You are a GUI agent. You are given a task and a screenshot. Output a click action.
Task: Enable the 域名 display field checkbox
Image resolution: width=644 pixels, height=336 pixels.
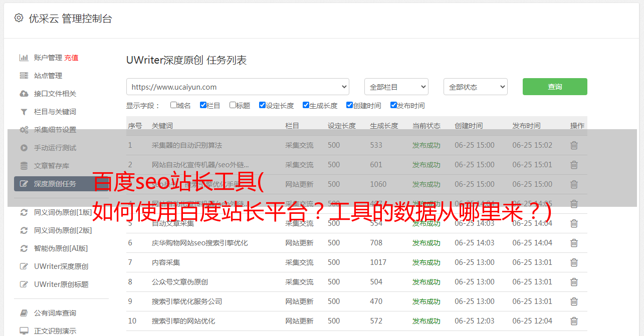[x=173, y=105]
